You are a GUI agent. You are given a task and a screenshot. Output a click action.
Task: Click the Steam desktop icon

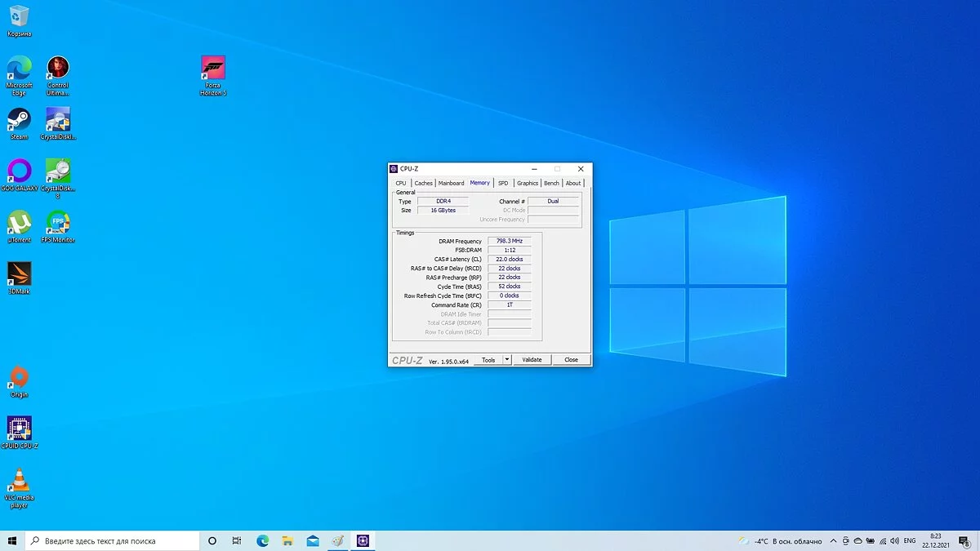(19, 120)
